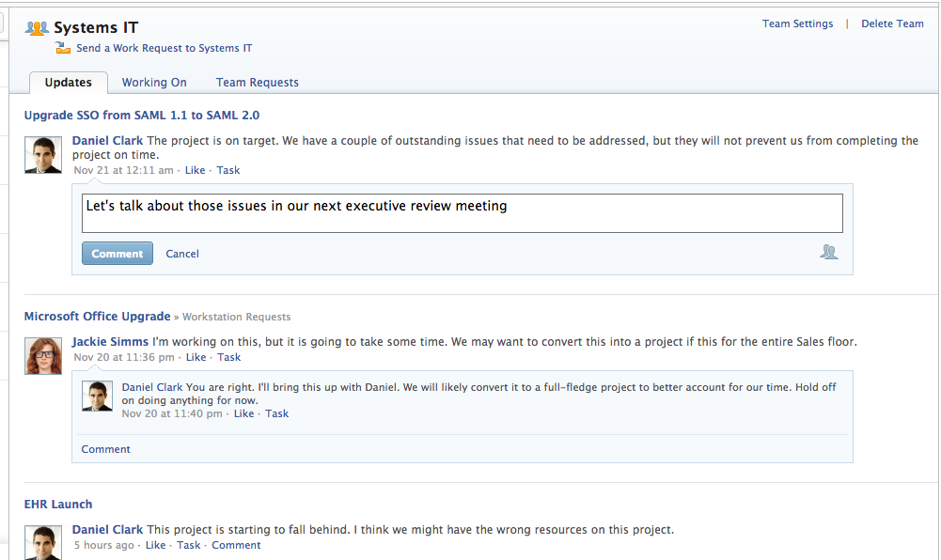Send a Work Request to Systems IT
The image size is (941, 560).
point(164,48)
